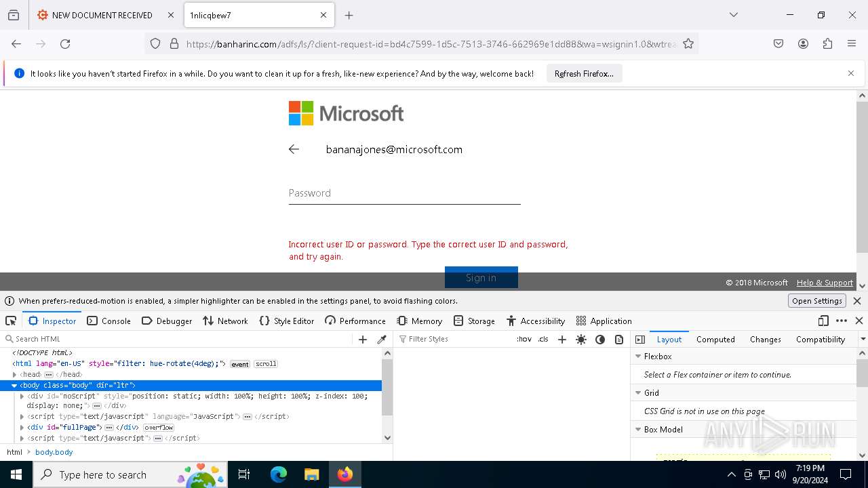Screen dimensions: 868x488
Task: Toggle print media simulation page icon
Action: click(619, 339)
